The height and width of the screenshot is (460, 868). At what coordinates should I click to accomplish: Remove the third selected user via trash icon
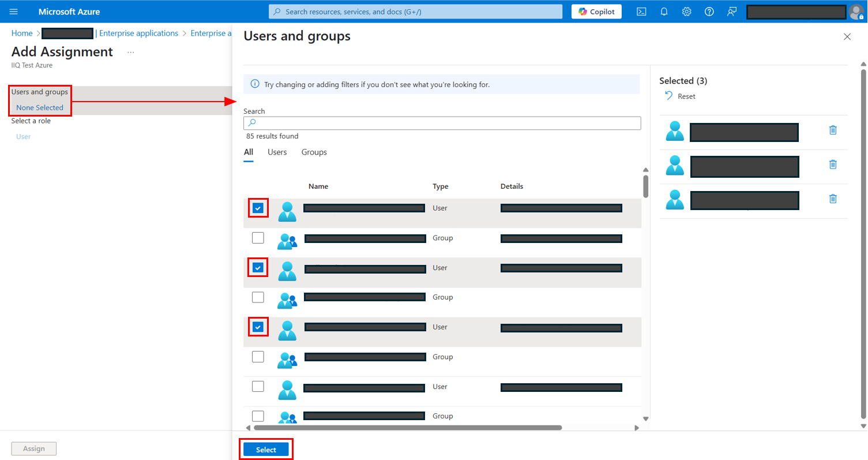[x=832, y=199]
